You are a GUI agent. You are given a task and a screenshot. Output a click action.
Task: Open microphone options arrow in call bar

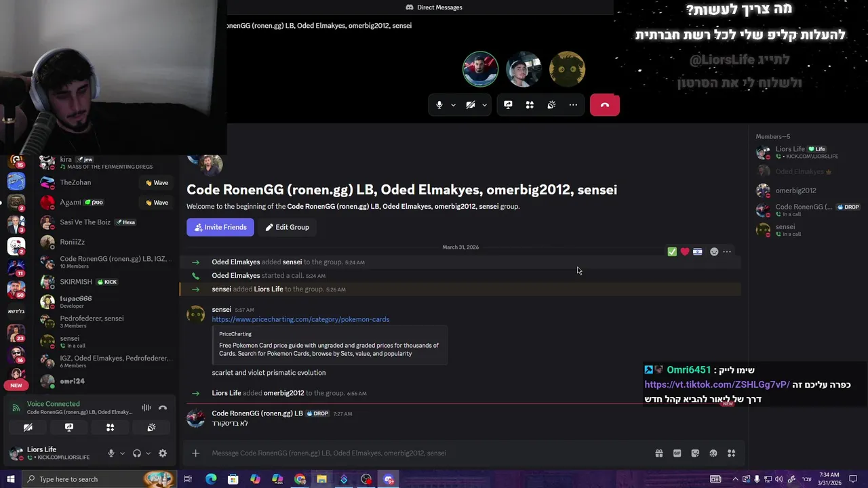click(x=453, y=105)
